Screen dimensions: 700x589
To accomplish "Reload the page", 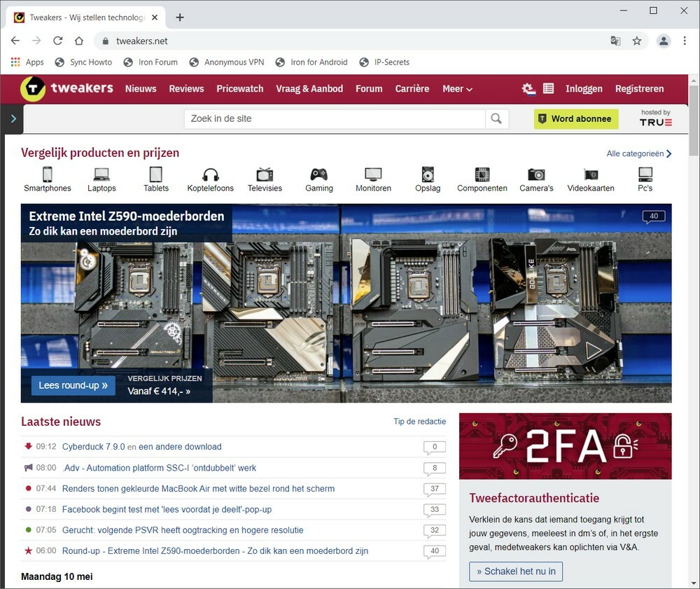I will 57,41.
